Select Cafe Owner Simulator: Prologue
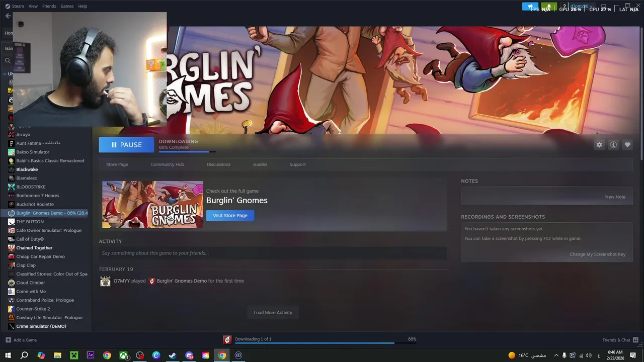644x362 pixels. point(48,230)
